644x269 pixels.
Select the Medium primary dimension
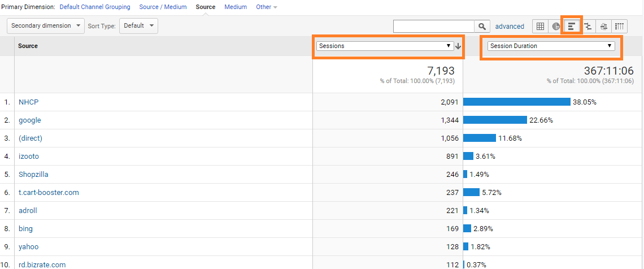[x=236, y=7]
